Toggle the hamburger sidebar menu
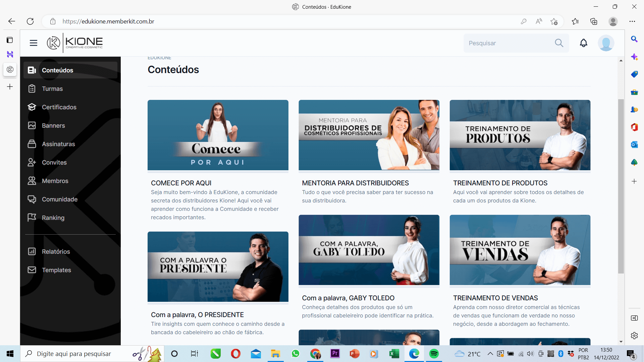The height and width of the screenshot is (362, 644). pyautogui.click(x=33, y=43)
